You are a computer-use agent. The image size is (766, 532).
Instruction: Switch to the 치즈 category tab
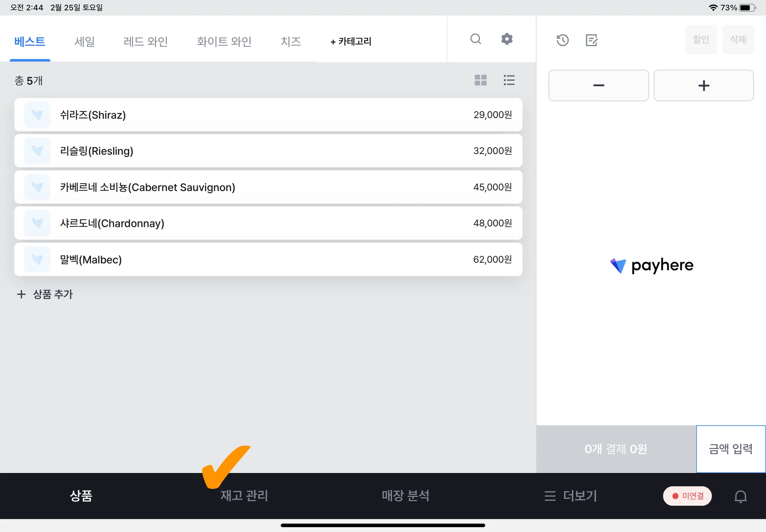click(291, 41)
